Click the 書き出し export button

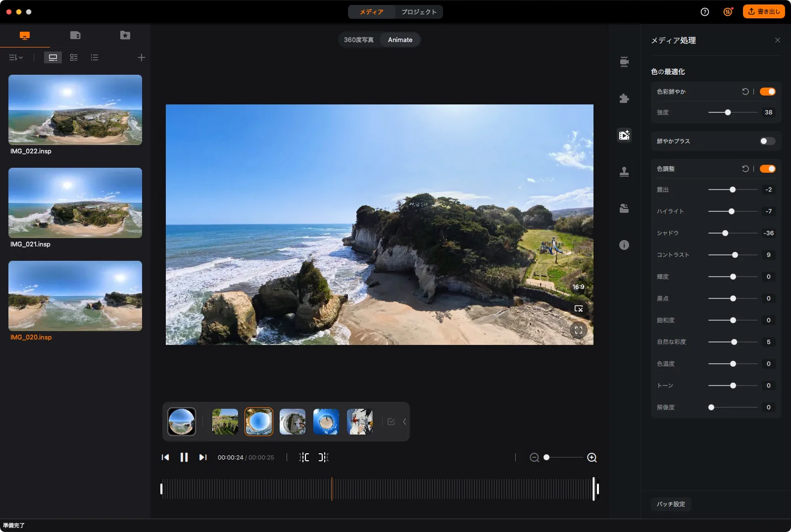(x=764, y=11)
